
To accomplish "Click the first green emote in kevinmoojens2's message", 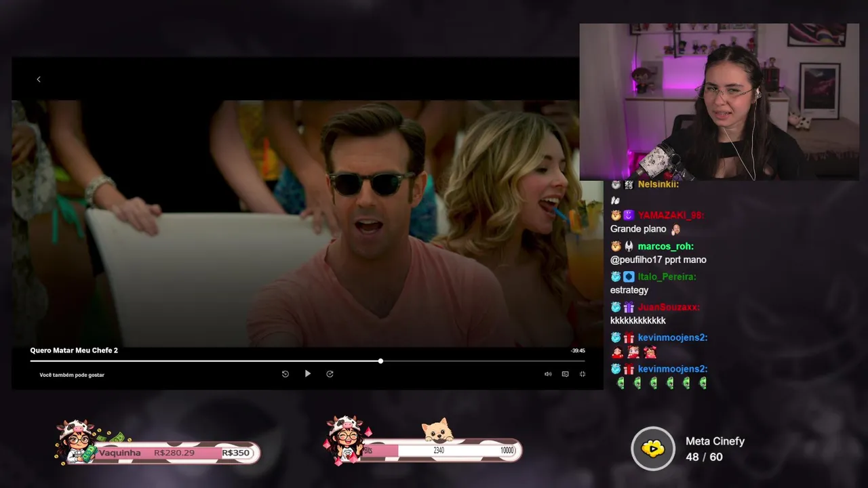I will [620, 384].
